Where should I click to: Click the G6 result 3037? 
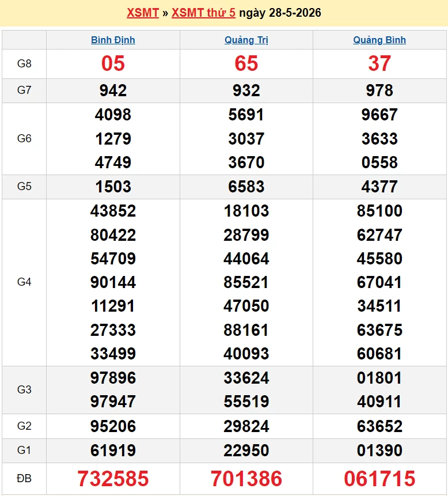tap(246, 139)
